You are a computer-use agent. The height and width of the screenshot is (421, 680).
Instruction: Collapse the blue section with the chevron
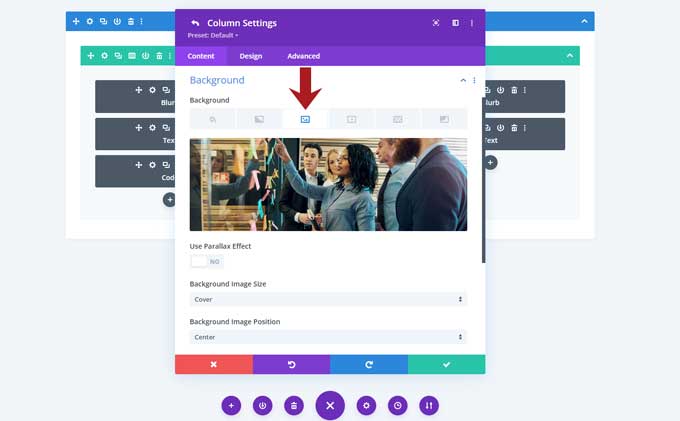585,21
